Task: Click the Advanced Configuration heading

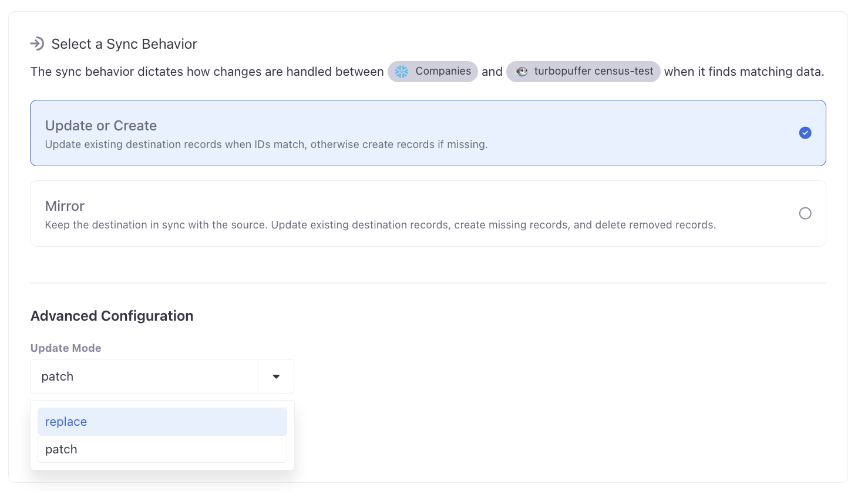Action: (112, 316)
